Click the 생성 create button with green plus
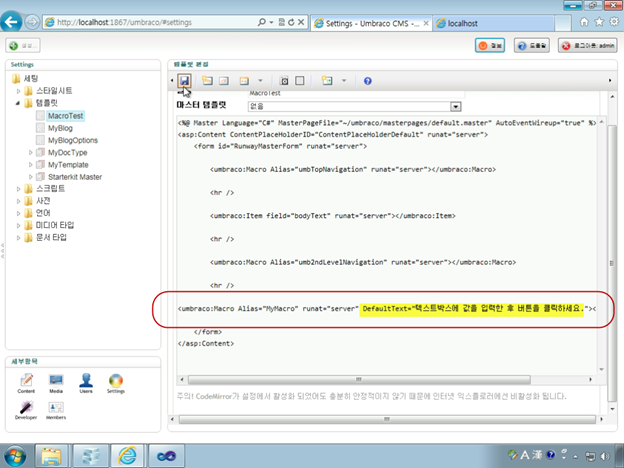Viewport: 624px width, 468px height. click(x=23, y=45)
